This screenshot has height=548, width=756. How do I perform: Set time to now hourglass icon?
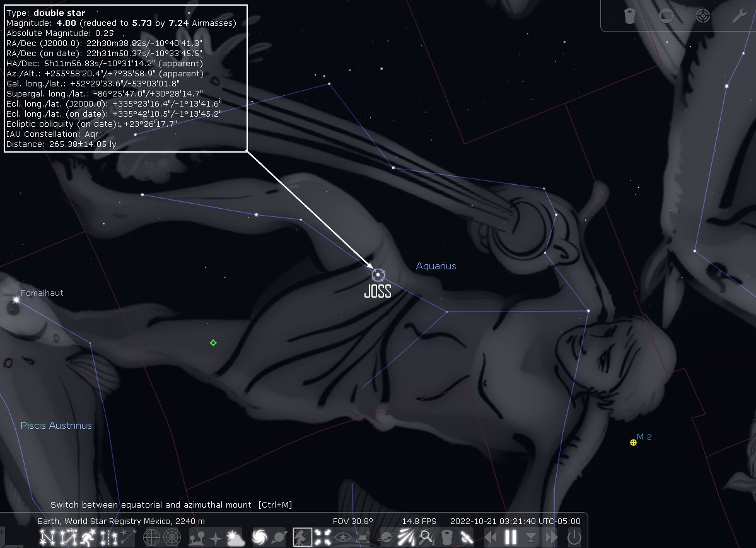(531, 537)
